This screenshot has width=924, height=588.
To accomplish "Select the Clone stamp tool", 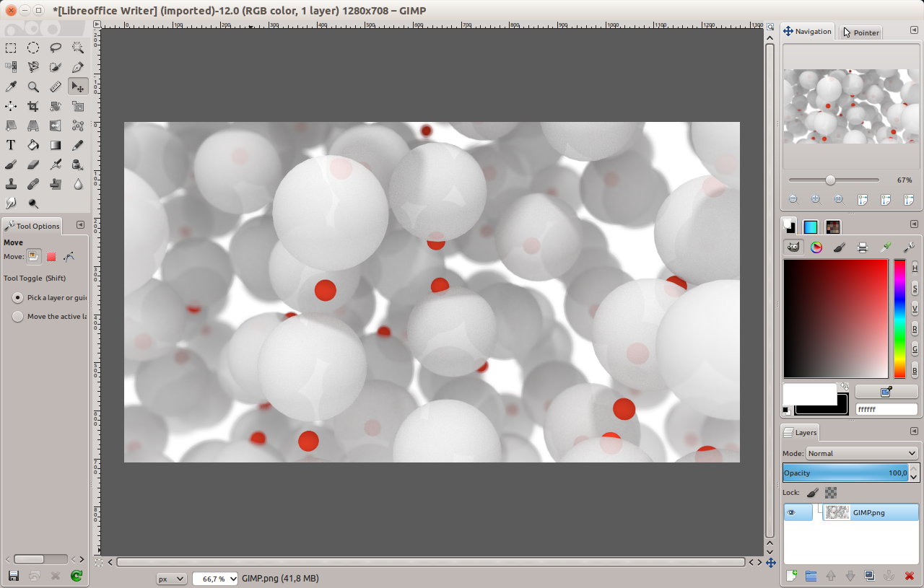I will [x=11, y=184].
